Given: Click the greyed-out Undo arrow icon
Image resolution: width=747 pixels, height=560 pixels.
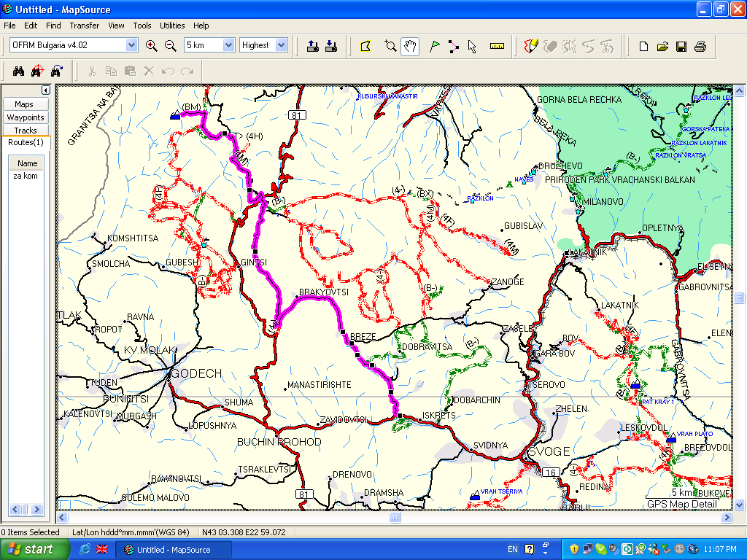Looking at the screenshot, I should [168, 71].
